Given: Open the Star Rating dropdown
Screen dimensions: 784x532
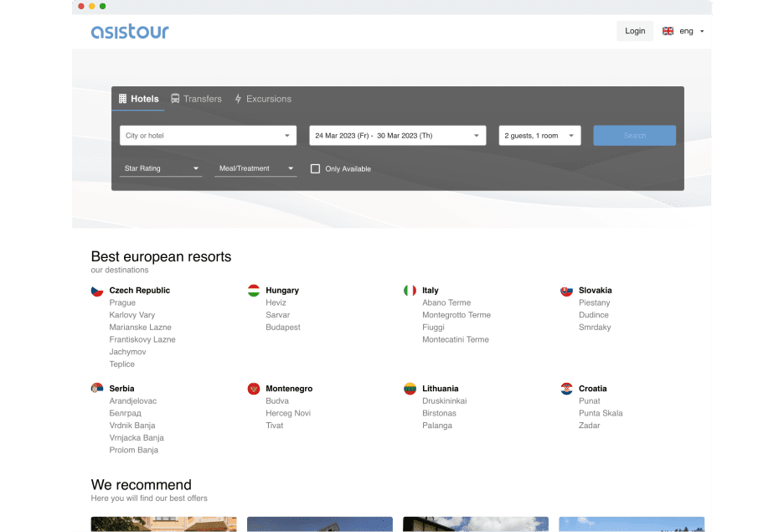Looking at the screenshot, I should tap(161, 168).
